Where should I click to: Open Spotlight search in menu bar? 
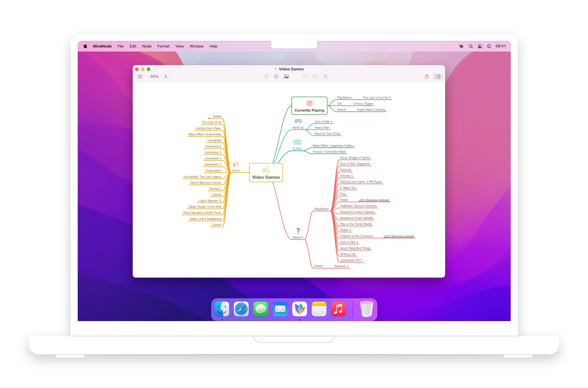point(471,46)
